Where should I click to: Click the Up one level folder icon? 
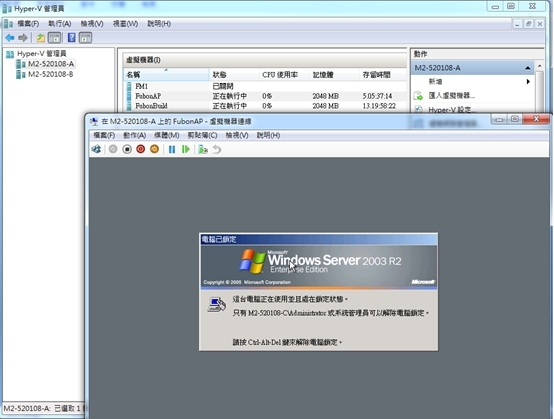click(x=41, y=38)
